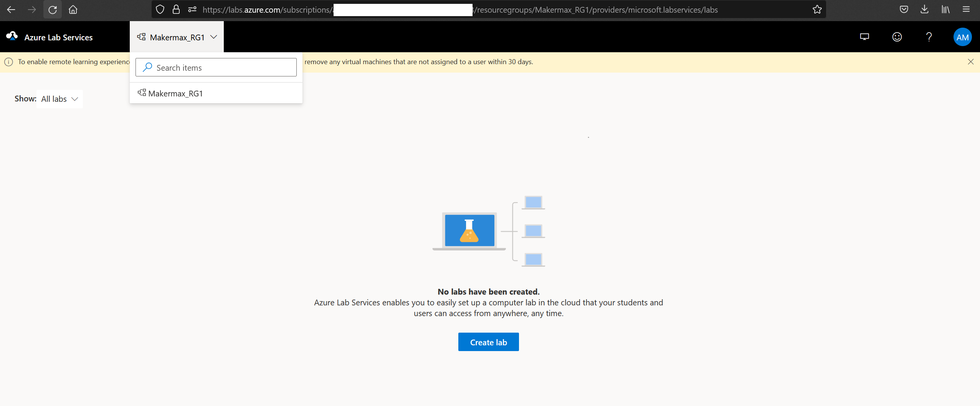
Task: Open the Firefox hamburger menu
Action: (966, 10)
